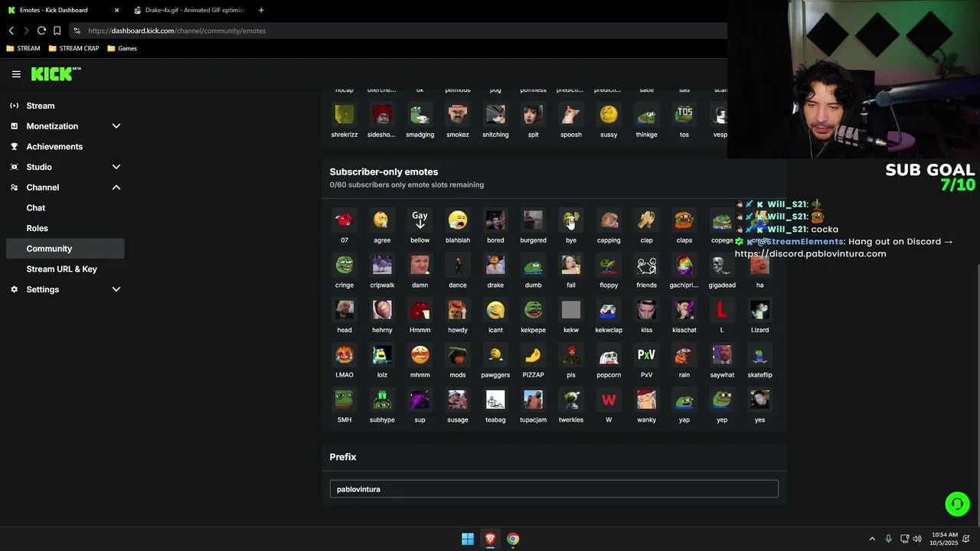Open Achievements in the sidebar
Image resolution: width=980 pixels, height=551 pixels.
tap(65, 146)
